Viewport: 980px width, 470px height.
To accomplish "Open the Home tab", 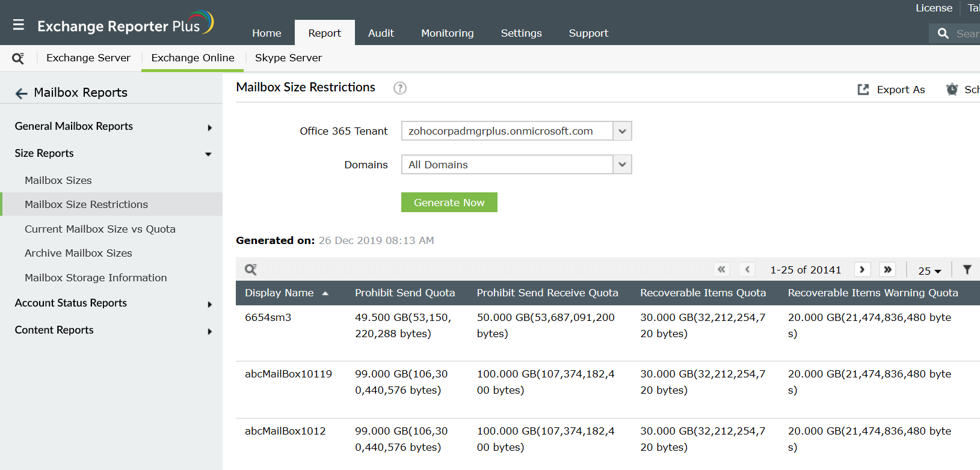I will [x=267, y=33].
